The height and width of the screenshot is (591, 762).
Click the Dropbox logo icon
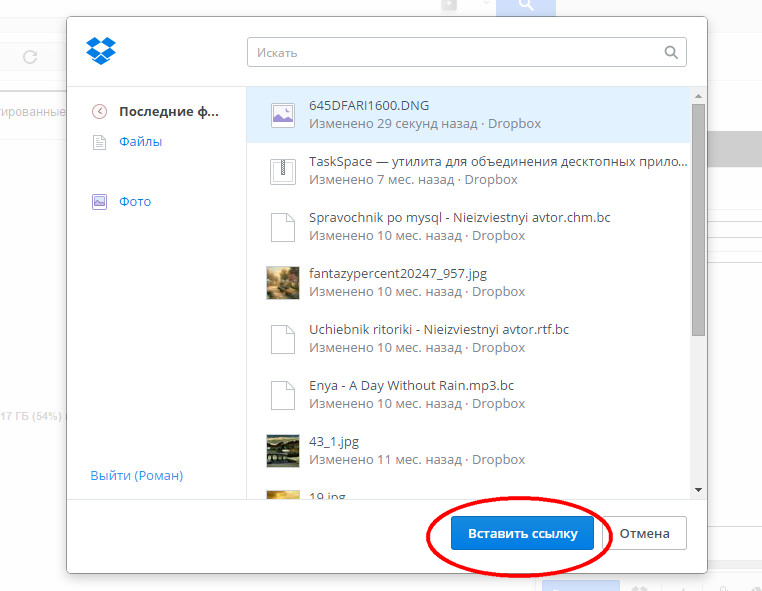pyautogui.click(x=101, y=50)
